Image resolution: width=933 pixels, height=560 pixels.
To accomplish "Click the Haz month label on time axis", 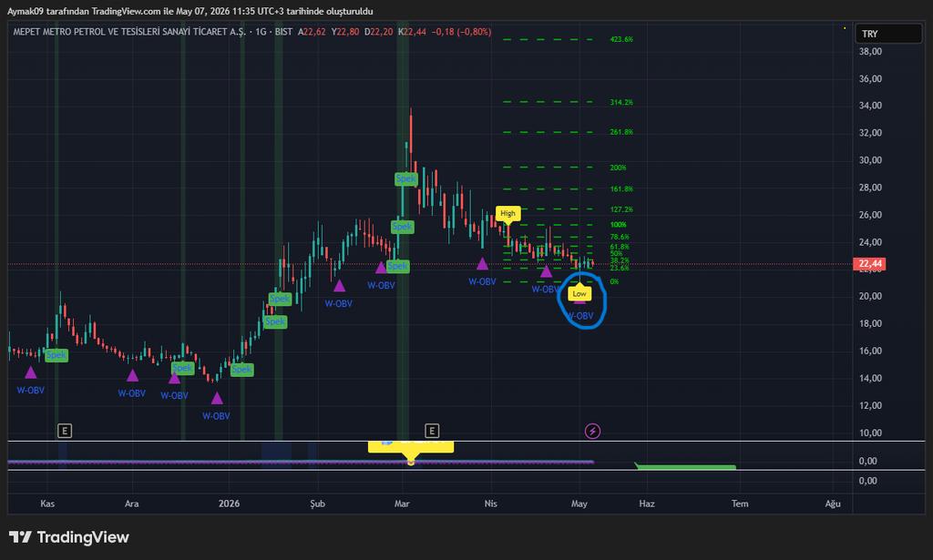I will (647, 504).
